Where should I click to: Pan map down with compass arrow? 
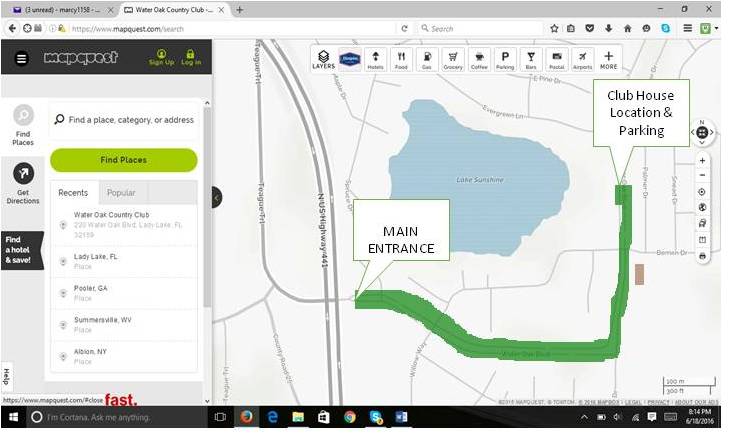click(x=702, y=142)
